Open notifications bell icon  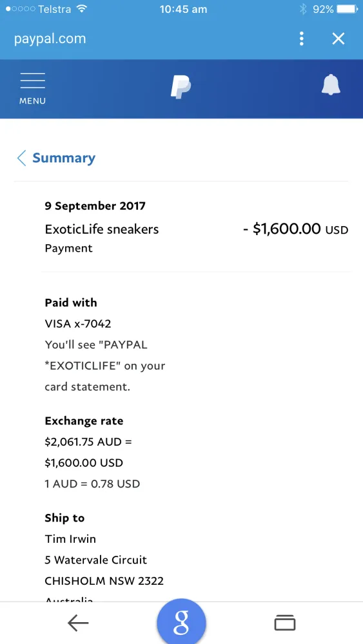point(331,86)
